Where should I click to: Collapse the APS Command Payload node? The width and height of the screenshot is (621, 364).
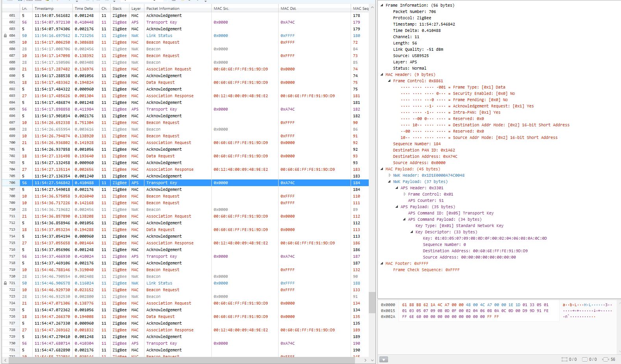[x=404, y=219]
